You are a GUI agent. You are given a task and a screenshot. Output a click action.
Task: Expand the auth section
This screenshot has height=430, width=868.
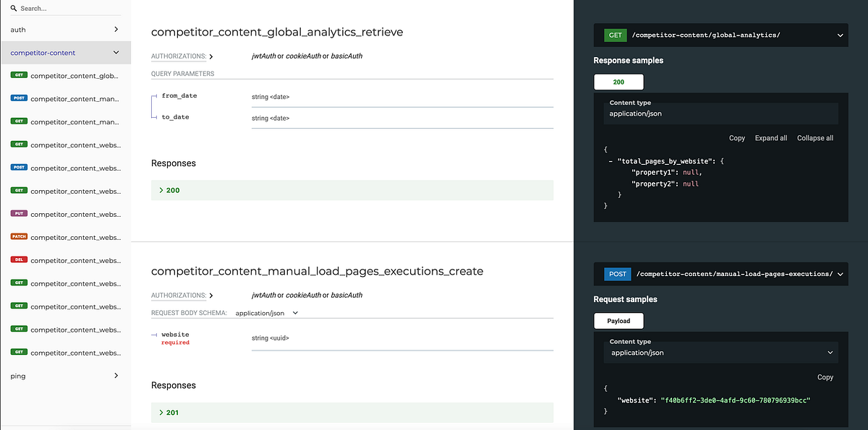point(64,31)
